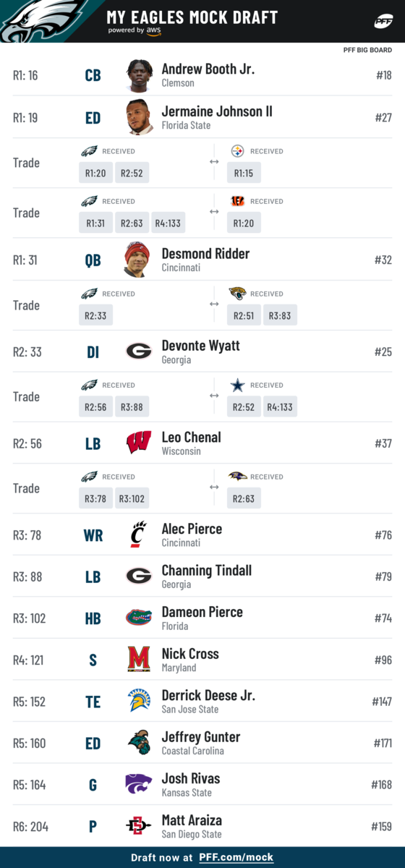405x868 pixels.
Task: Click the Kansas State Wildcats logo
Action: coord(139,784)
